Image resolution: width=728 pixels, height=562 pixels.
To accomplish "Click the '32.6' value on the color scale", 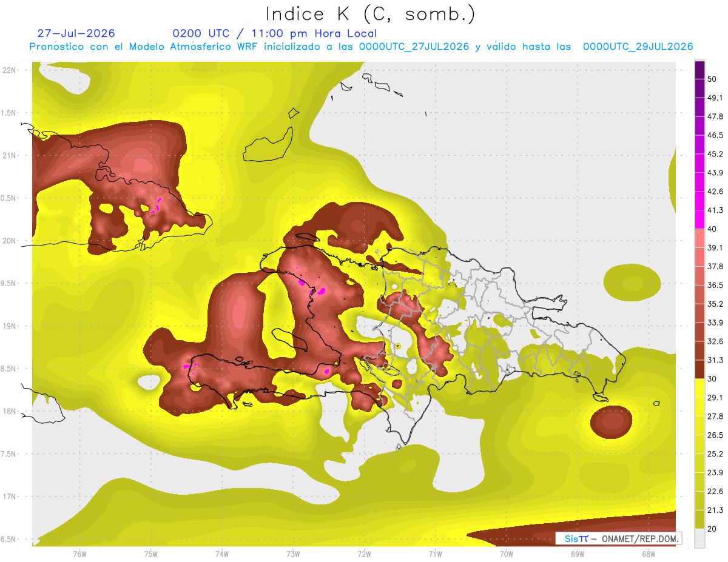I will 715,341.
